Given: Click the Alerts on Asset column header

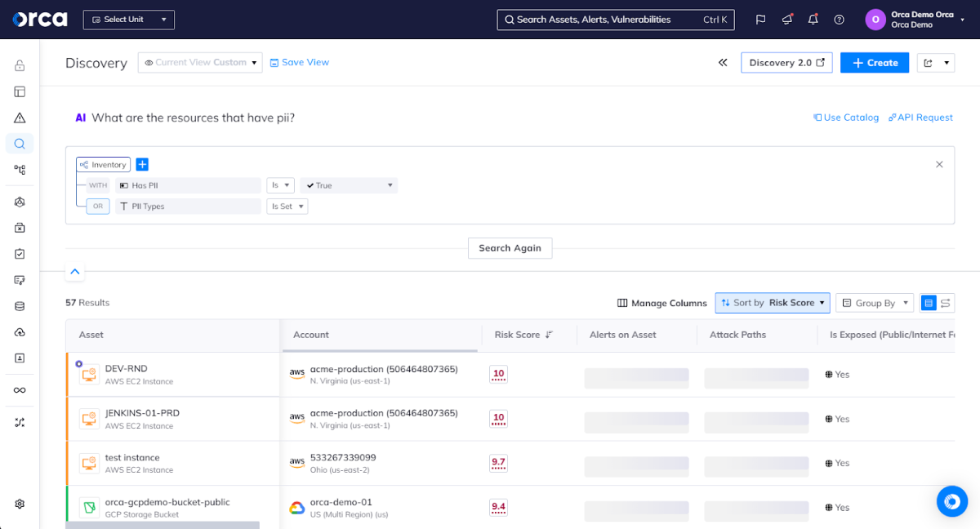Looking at the screenshot, I should (x=622, y=335).
